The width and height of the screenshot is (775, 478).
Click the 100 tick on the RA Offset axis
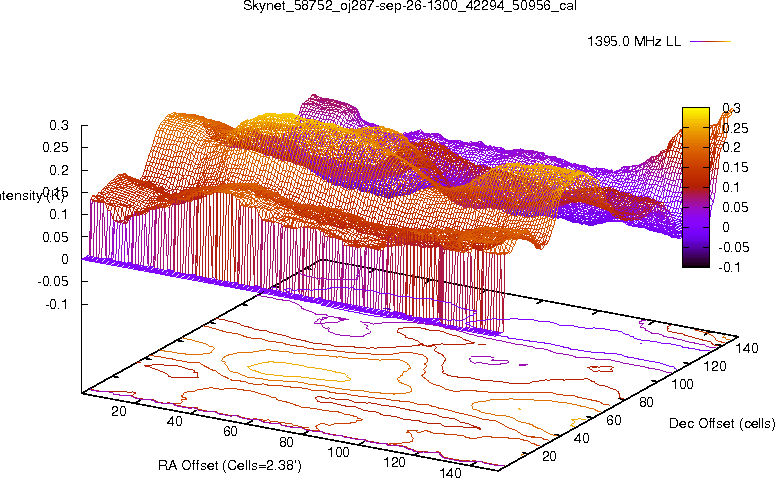click(339, 452)
